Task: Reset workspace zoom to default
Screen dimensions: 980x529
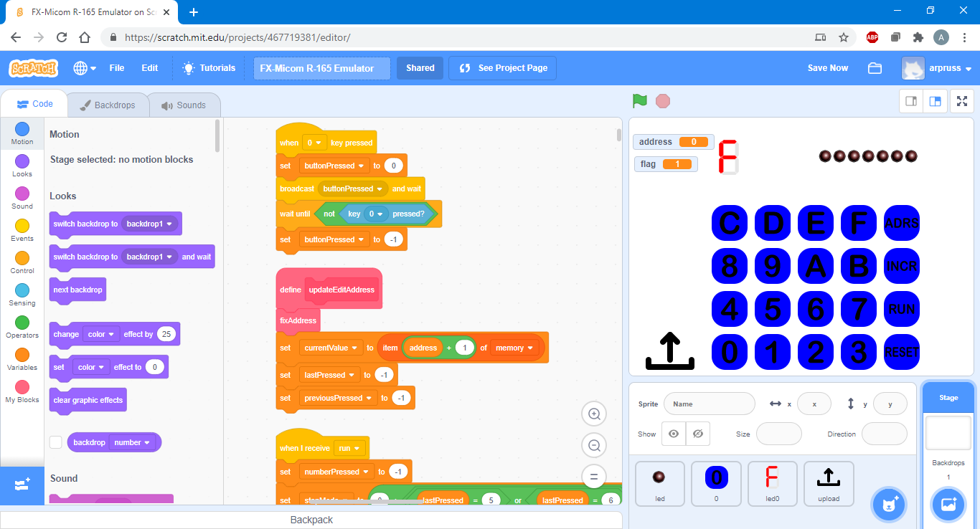Action: 594,476
